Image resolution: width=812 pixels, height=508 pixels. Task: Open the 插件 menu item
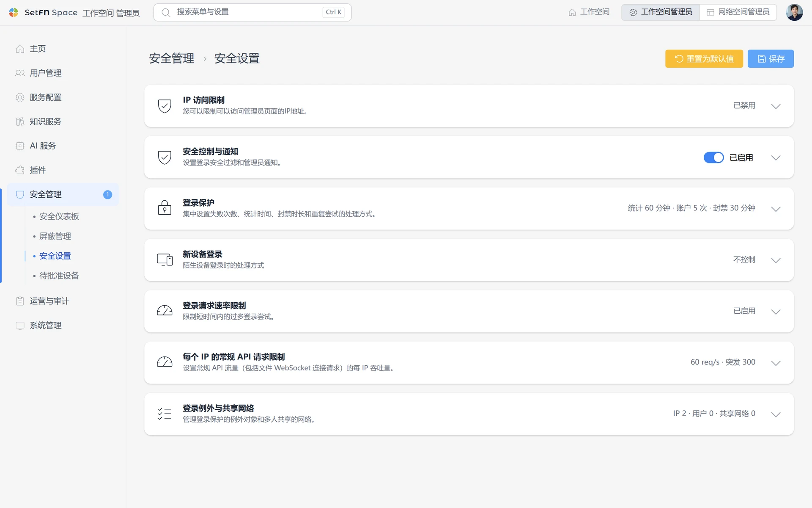(x=63, y=170)
